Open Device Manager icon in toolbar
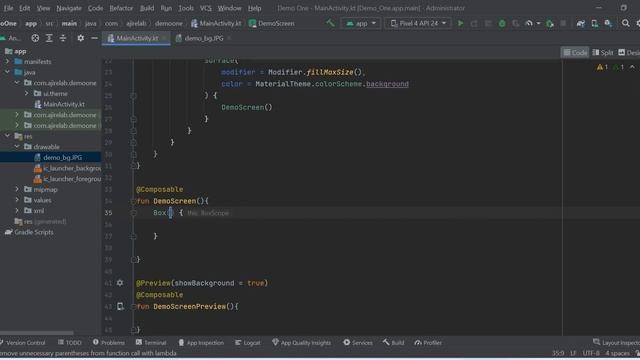Image resolution: width=640 pixels, height=360 pixels. pyautogui.click(x=595, y=23)
